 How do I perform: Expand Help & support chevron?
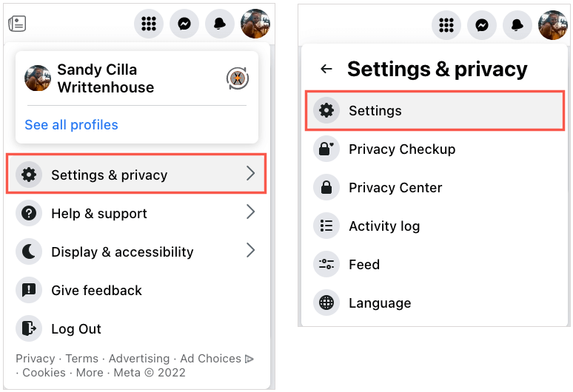[x=250, y=213]
